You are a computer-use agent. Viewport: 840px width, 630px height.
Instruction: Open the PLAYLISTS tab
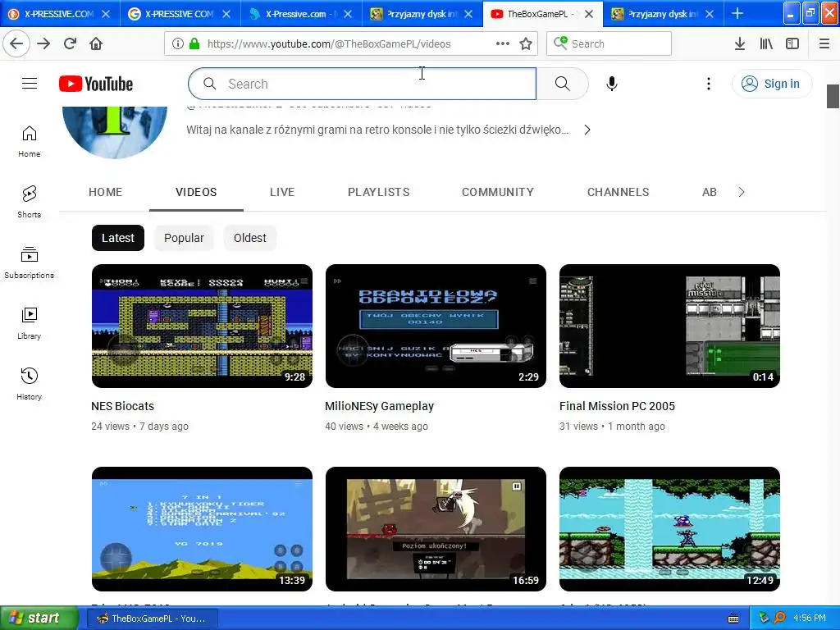click(x=379, y=192)
